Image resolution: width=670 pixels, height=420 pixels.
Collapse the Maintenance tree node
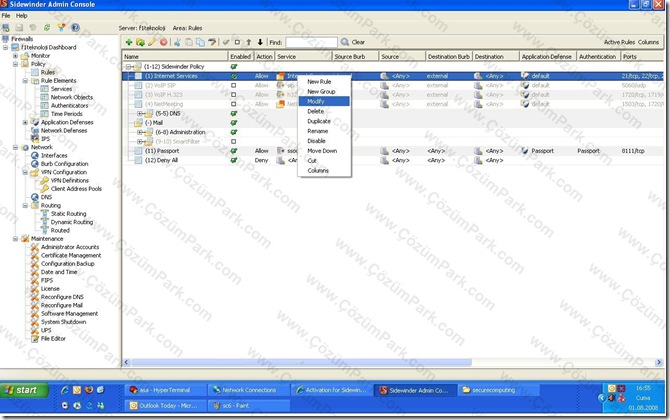(x=15, y=239)
